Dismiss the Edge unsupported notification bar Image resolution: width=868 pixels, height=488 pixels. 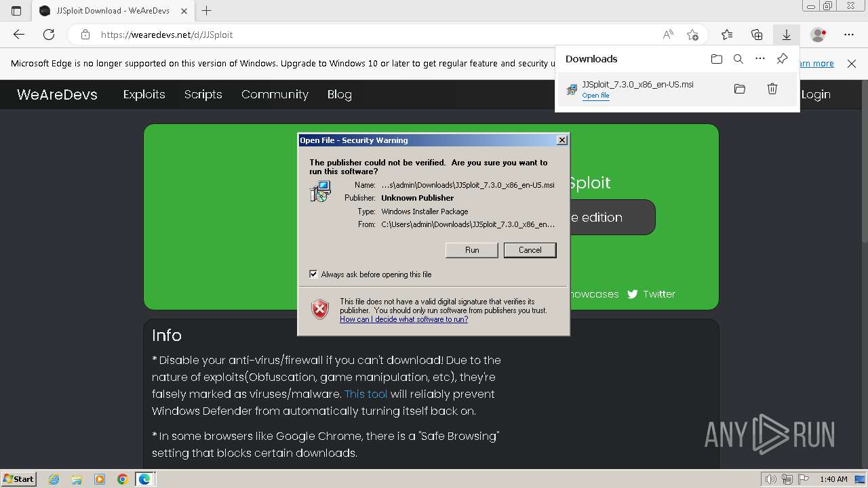tap(852, 64)
